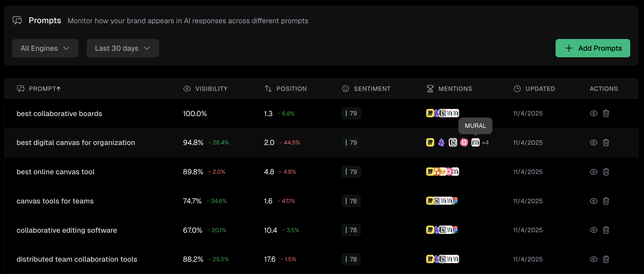Image resolution: width=644 pixels, height=274 pixels.
Task: Show details for best collaborative boards via eye icon
Action: tap(593, 113)
